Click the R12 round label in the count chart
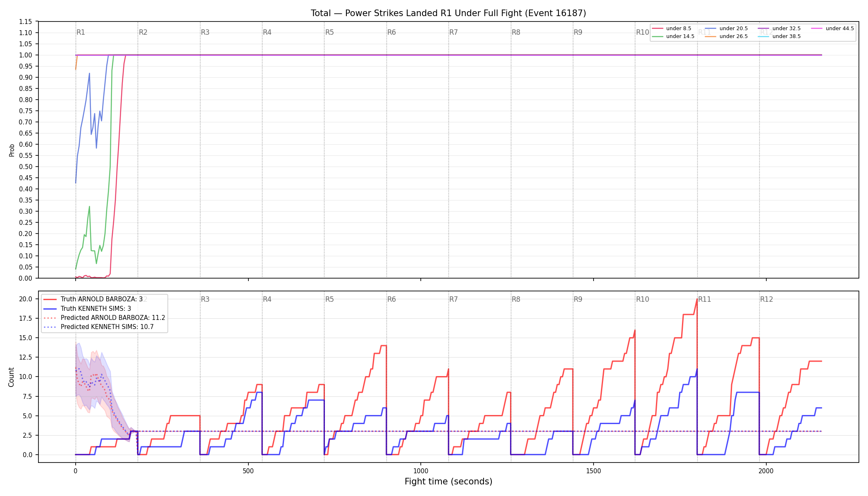This screenshot has width=868, height=496. [x=767, y=299]
